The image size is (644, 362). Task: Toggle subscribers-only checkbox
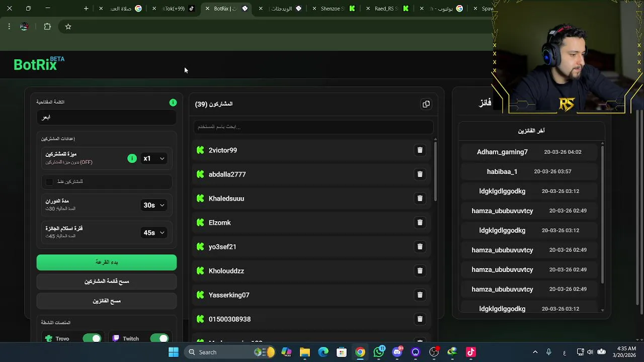click(49, 182)
